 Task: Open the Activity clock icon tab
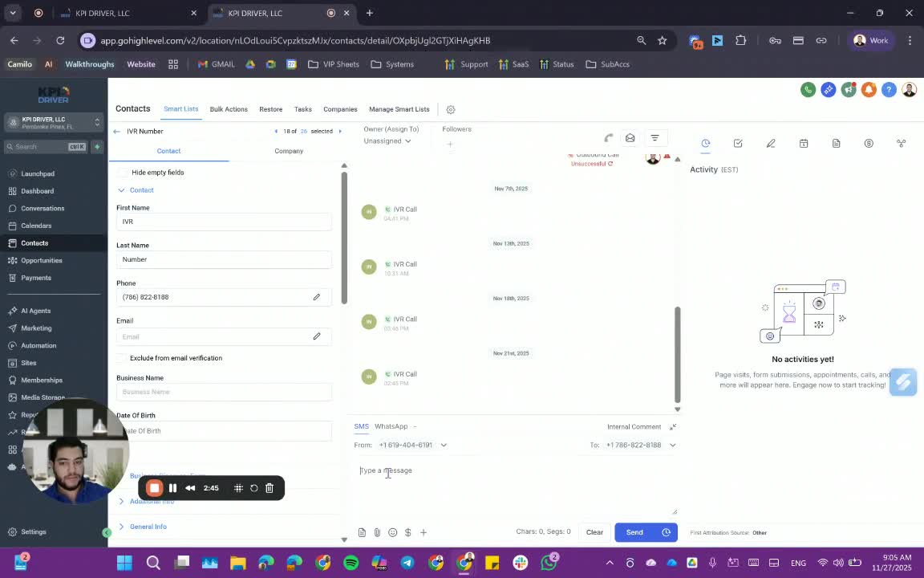(x=705, y=144)
